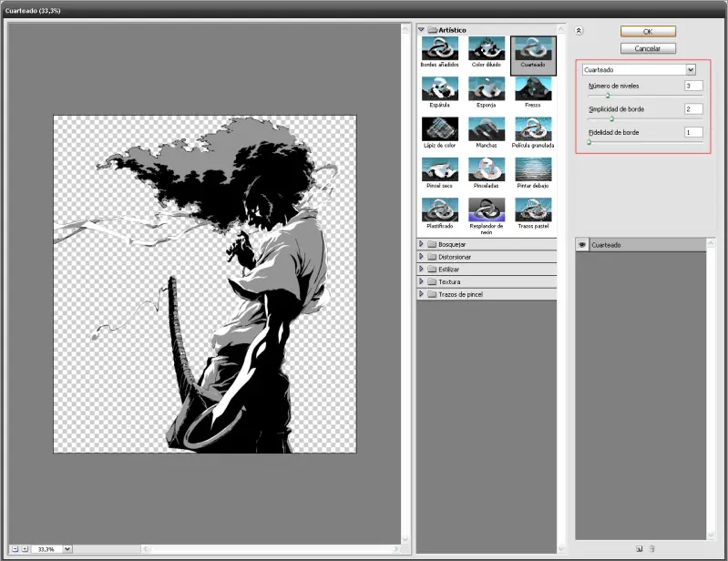The height and width of the screenshot is (561, 728).
Task: Click the Número de niveles value field
Action: click(x=693, y=86)
